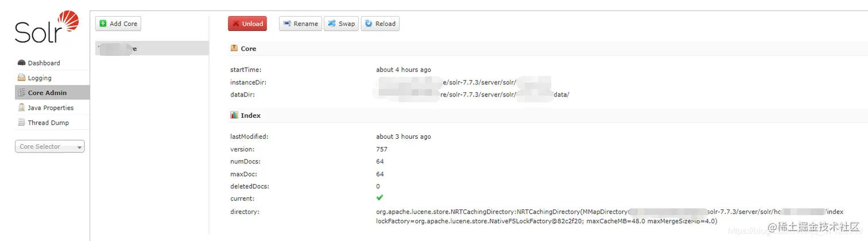Screen dimensions: 868x241
Task: Click the 'Index' section heading
Action: pos(251,115)
